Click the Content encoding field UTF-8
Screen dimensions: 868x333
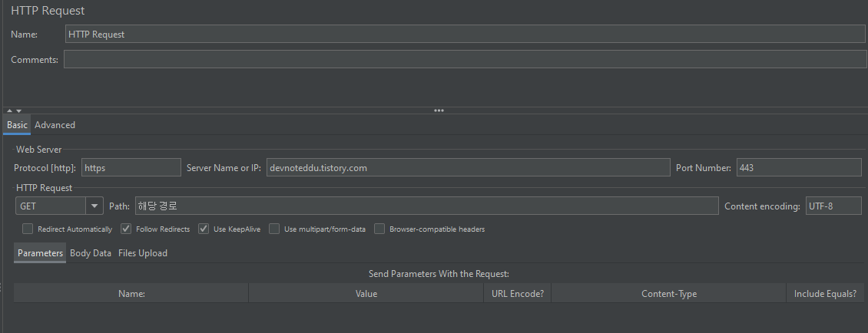click(x=833, y=206)
